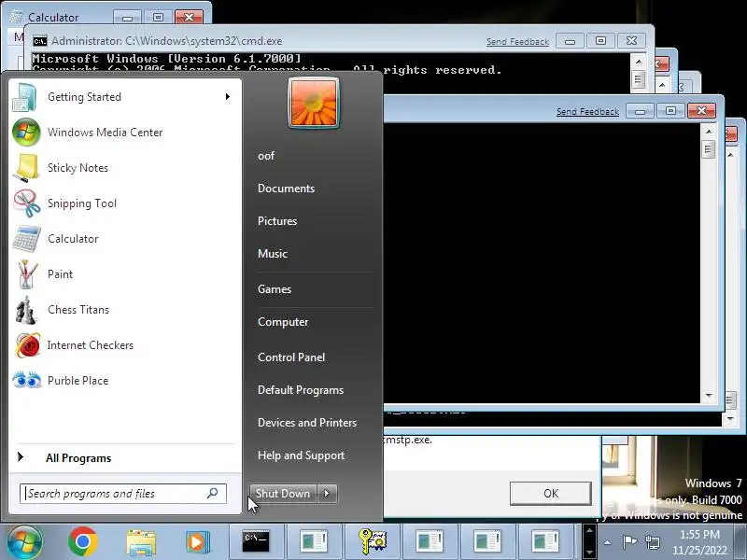Image resolution: width=747 pixels, height=560 pixels.
Task: Open Google Chrome from the taskbar
Action: coord(83,542)
